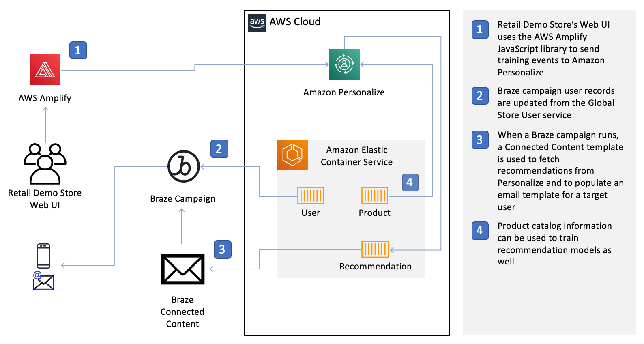Click legend text about AWS Amplify JavaScript library

[554, 48]
